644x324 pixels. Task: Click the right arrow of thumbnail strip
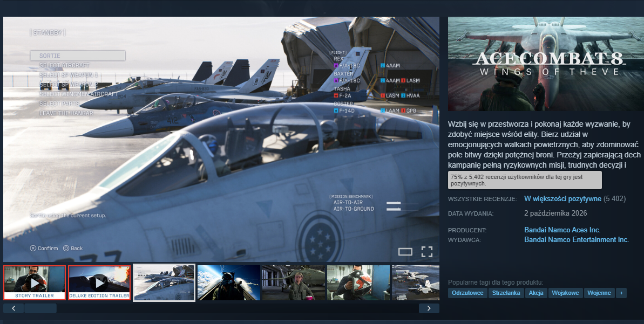pos(429,308)
